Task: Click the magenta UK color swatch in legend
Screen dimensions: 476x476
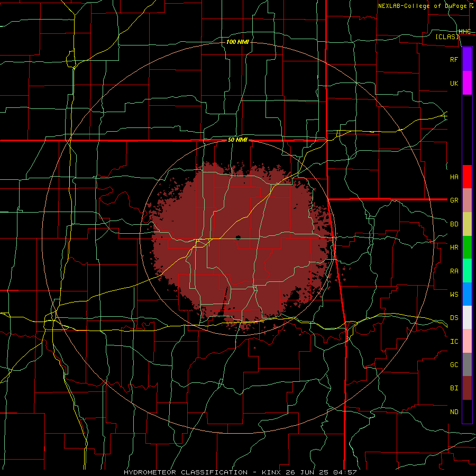Action: pyautogui.click(x=467, y=83)
